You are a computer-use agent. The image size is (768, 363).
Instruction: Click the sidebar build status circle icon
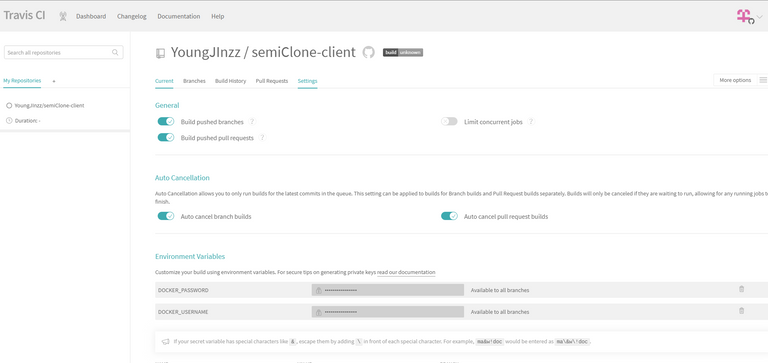click(9, 105)
